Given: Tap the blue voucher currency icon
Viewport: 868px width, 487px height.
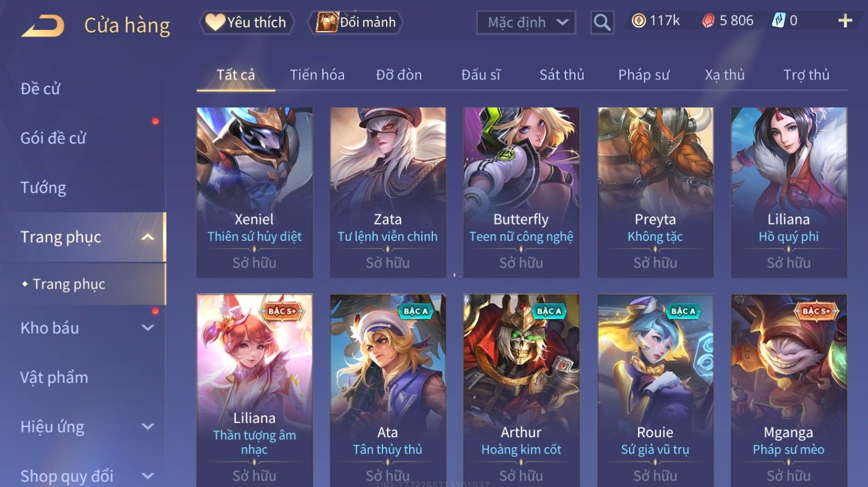Looking at the screenshot, I should pyautogui.click(x=779, y=21).
